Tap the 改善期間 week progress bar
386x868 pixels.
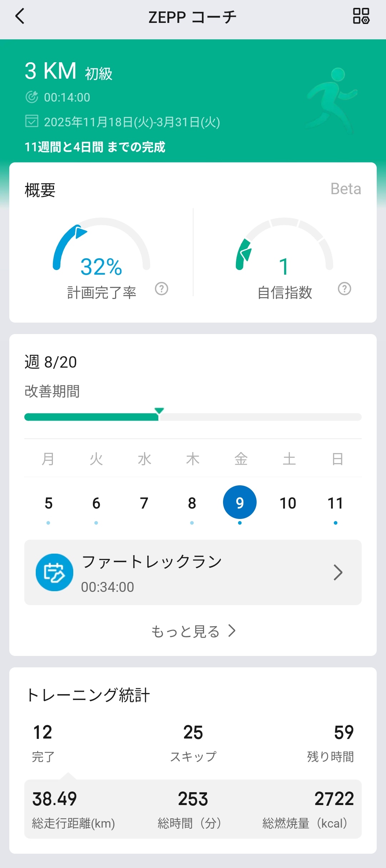tap(193, 417)
